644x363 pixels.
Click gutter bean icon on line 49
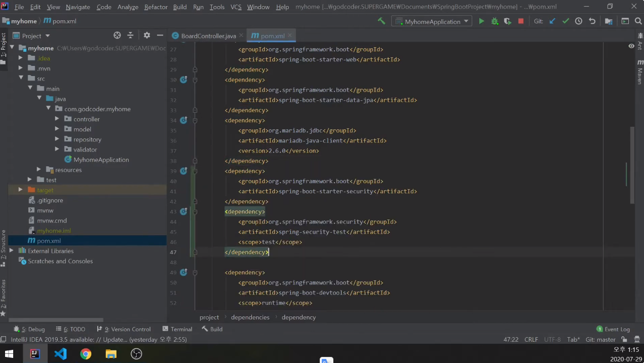[x=183, y=272]
